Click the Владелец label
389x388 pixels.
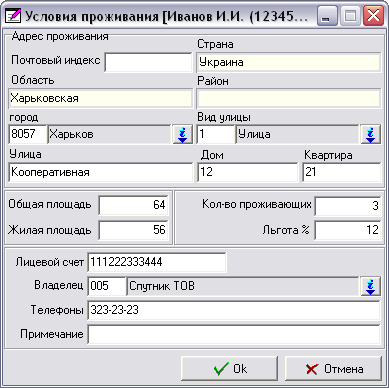point(59,286)
